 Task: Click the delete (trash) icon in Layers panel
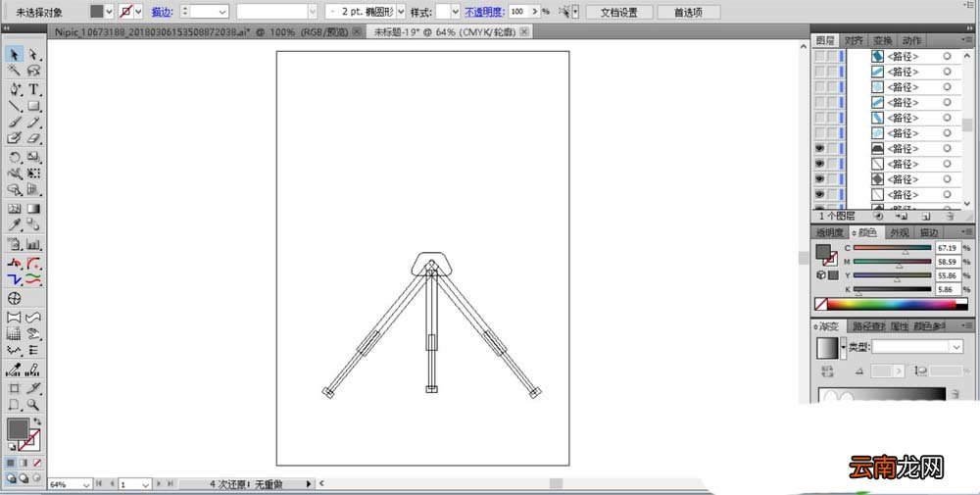950,217
